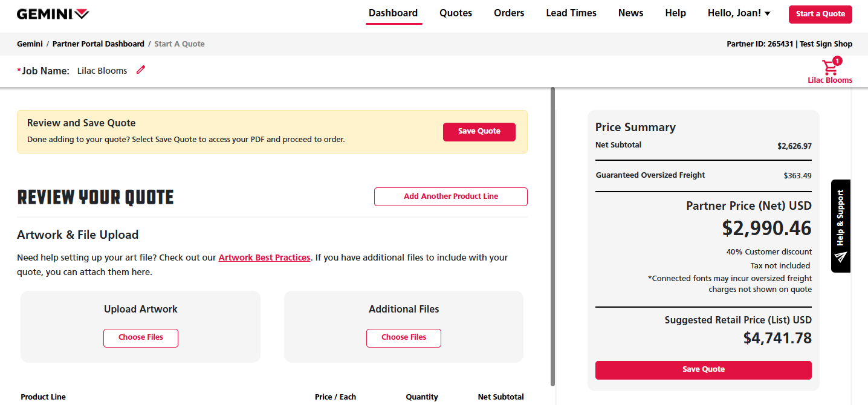
Task: Click Help in the top navigation bar
Action: [675, 13]
